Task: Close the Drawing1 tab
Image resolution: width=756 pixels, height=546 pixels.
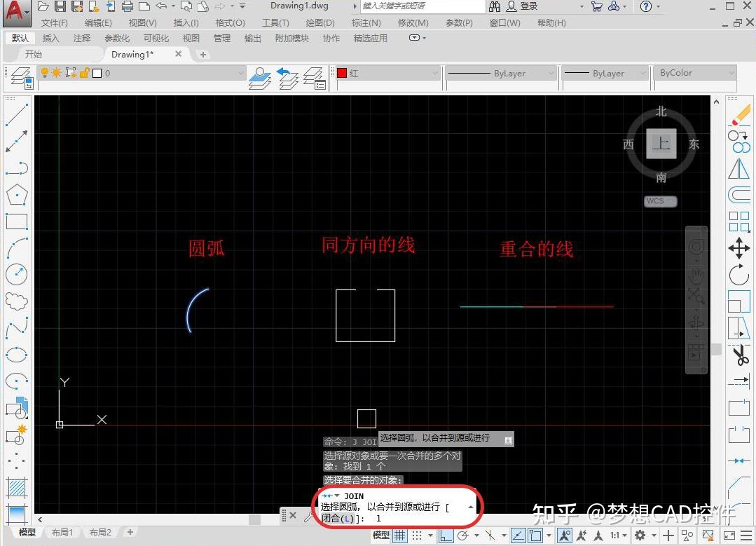Action: pos(179,54)
